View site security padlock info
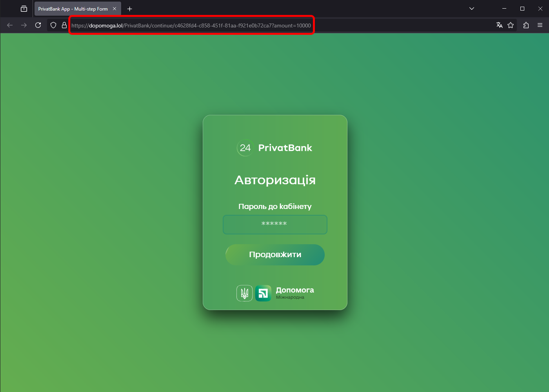 [x=64, y=25]
